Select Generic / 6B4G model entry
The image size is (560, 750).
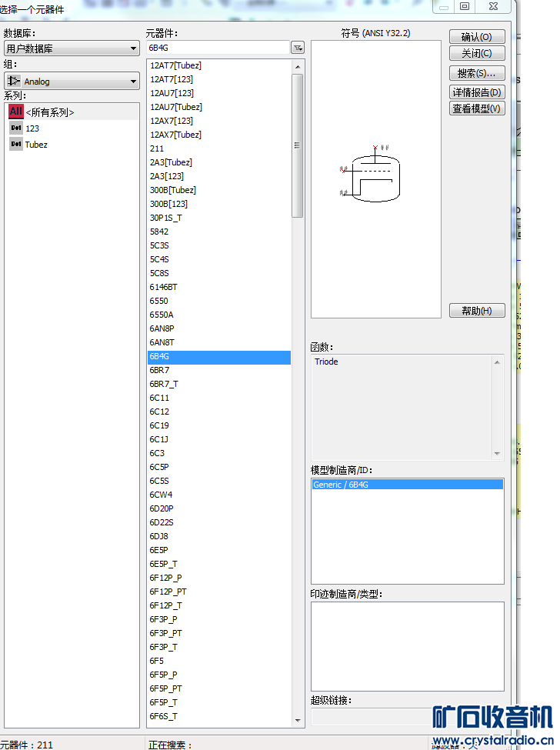[407, 485]
